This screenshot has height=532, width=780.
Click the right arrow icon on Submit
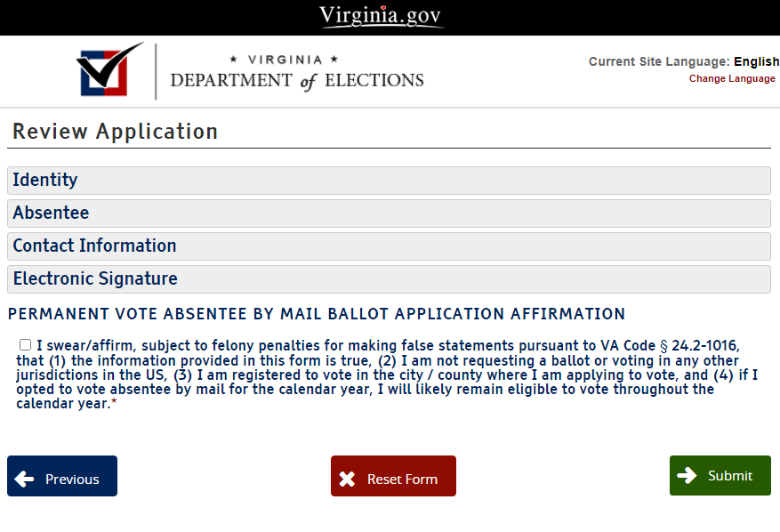[x=687, y=476]
